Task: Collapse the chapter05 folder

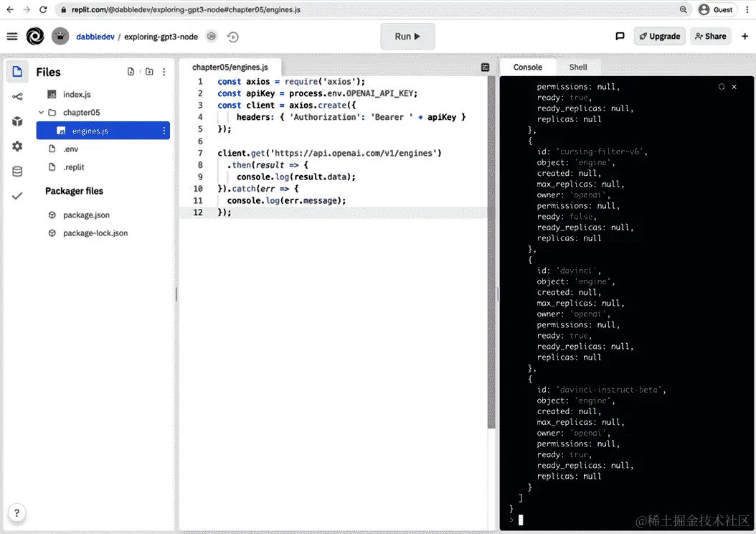Action: point(41,112)
